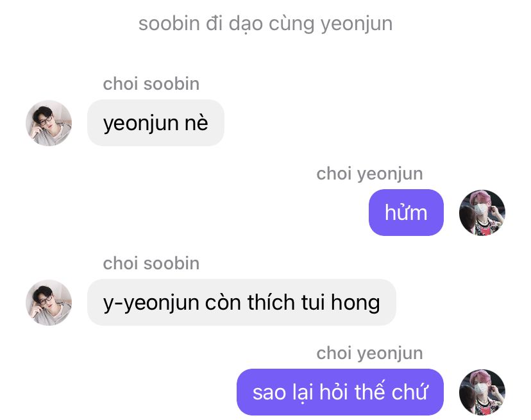
Task: Select the purple 'hửm' message bubble
Action: [406, 213]
